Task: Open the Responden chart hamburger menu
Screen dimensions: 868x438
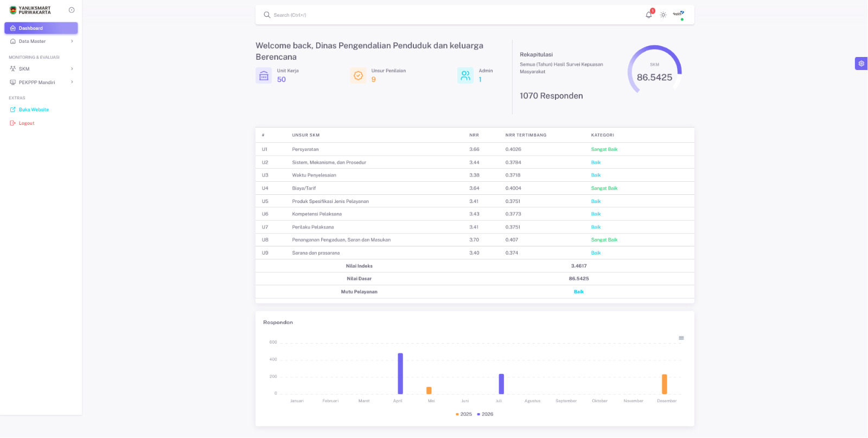Action: (681, 338)
